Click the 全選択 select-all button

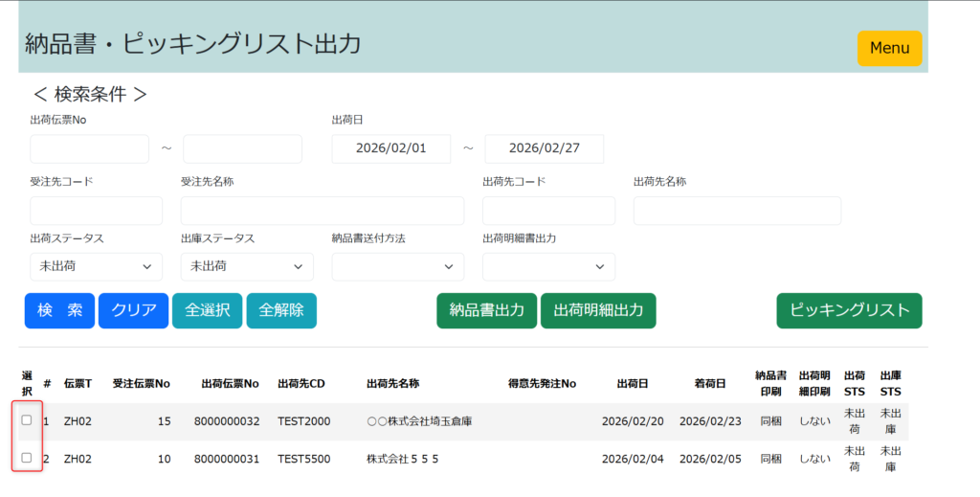[x=208, y=310]
